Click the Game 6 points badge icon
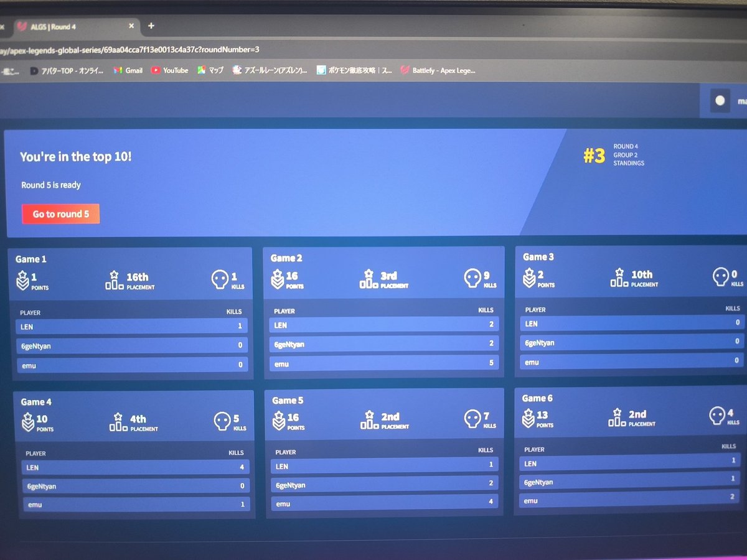 click(529, 418)
